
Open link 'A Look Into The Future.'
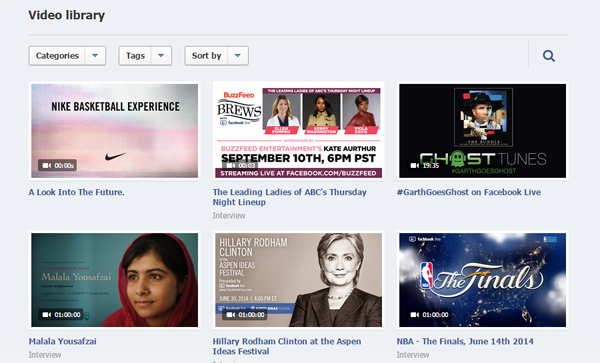pyautogui.click(x=77, y=192)
